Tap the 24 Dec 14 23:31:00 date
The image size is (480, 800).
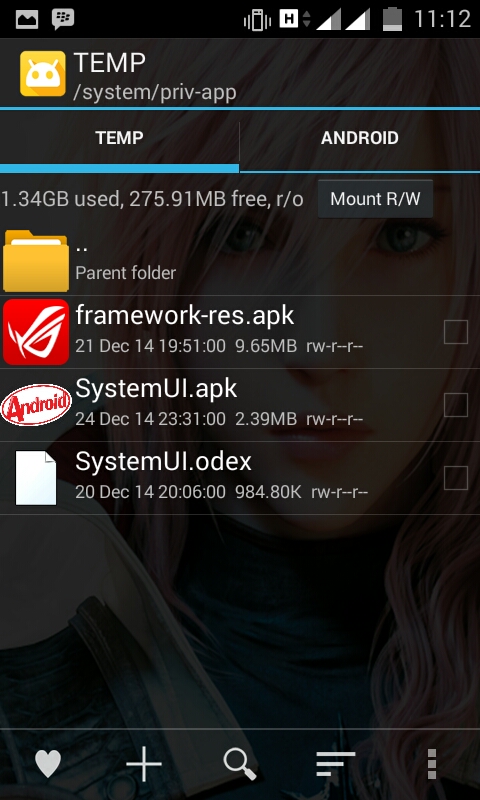150,419
